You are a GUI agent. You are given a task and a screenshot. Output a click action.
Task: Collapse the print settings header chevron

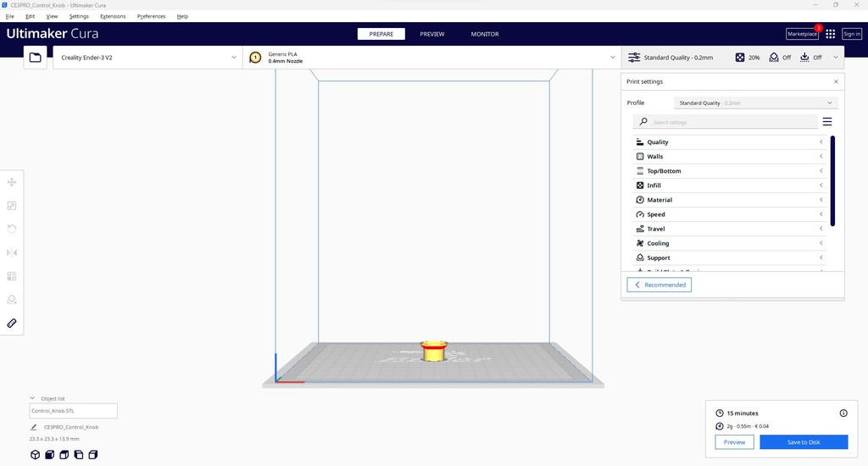pos(836,58)
